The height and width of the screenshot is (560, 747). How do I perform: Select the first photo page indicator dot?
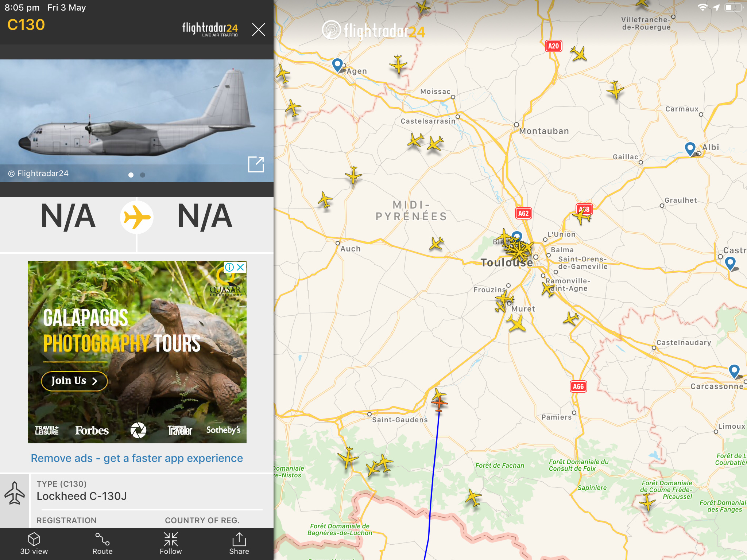point(131,175)
